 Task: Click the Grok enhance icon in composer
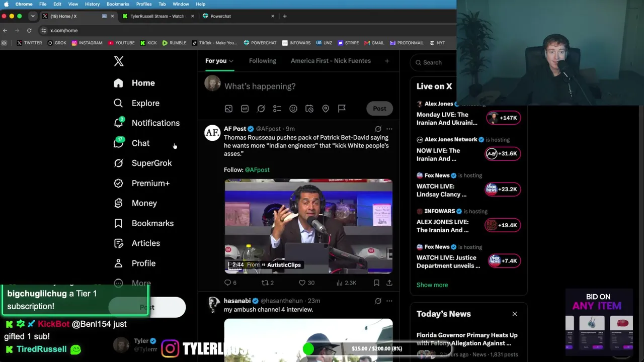click(x=261, y=109)
